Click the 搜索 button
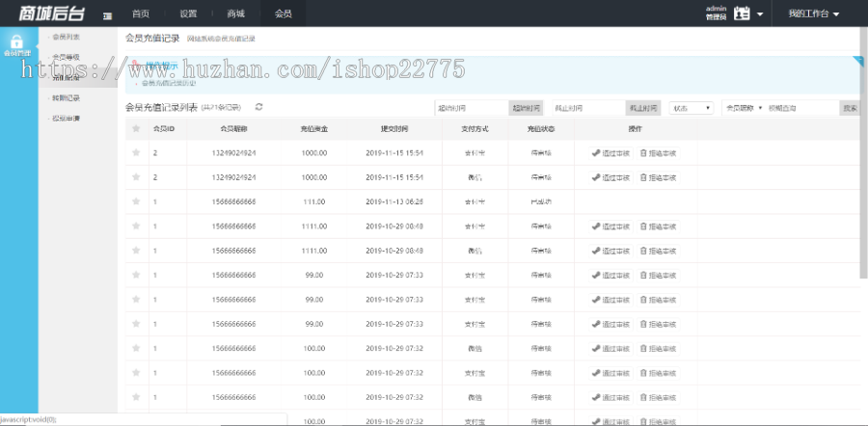This screenshot has height=426, width=868. (x=850, y=108)
